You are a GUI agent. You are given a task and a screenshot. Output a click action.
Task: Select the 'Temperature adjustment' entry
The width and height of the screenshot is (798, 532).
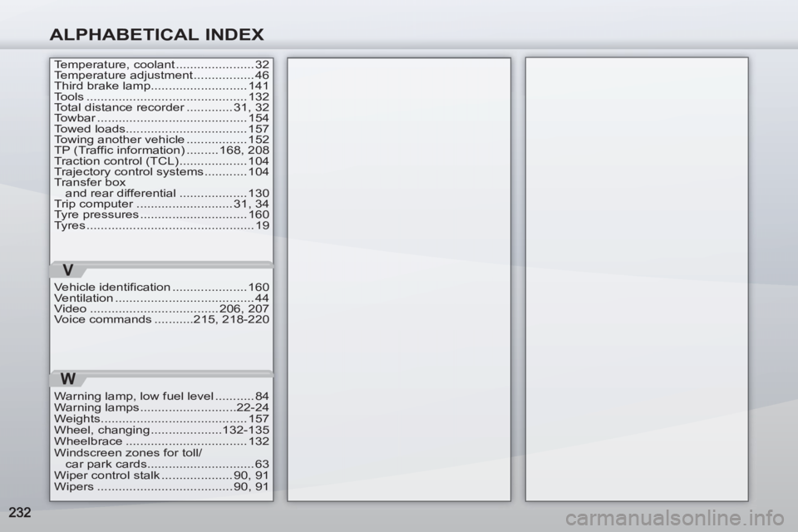161,76
